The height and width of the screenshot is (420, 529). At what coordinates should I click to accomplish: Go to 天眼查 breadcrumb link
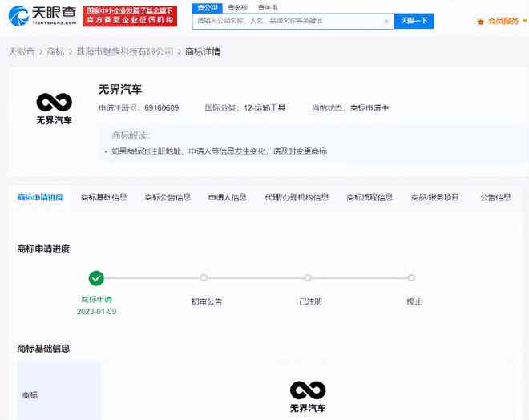[22, 51]
